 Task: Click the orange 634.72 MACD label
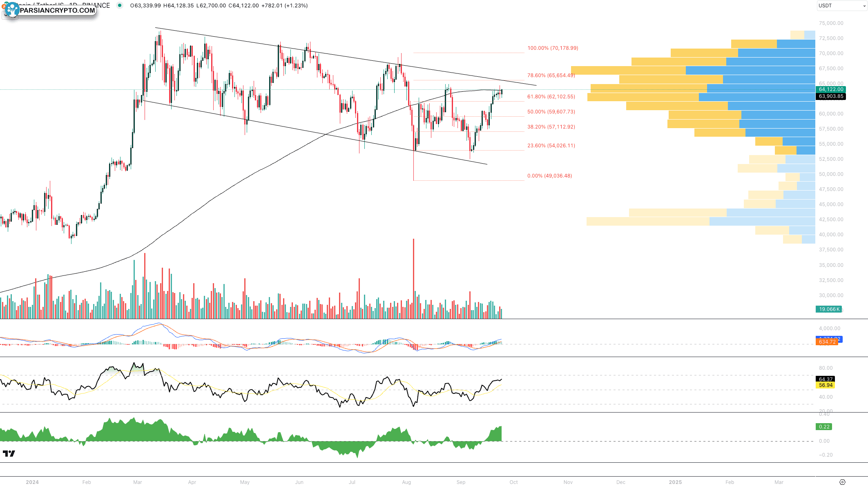(827, 342)
